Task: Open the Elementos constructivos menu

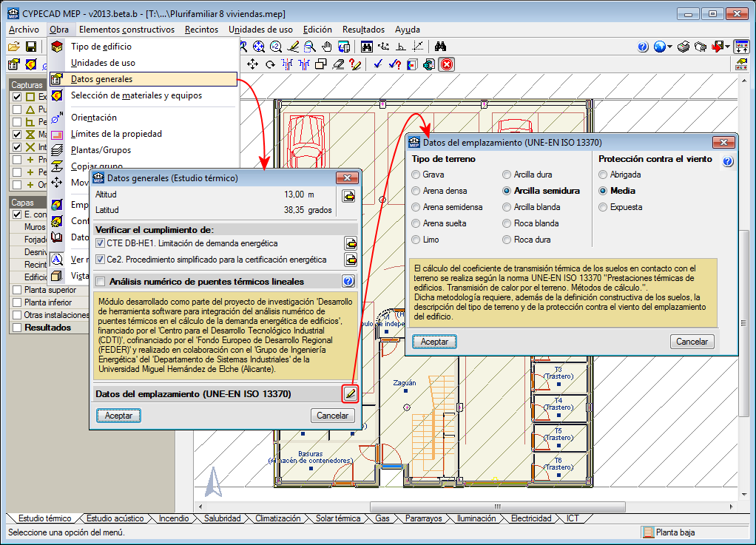Action: [126, 30]
